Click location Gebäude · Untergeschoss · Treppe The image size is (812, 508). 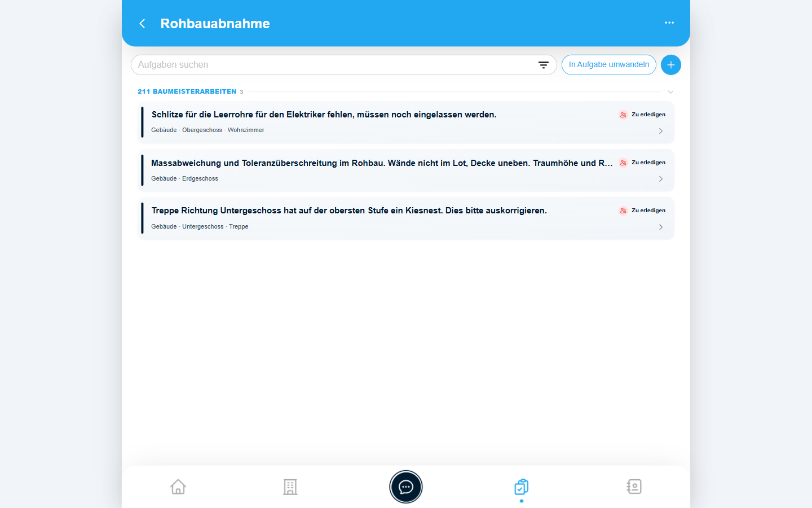coord(200,227)
